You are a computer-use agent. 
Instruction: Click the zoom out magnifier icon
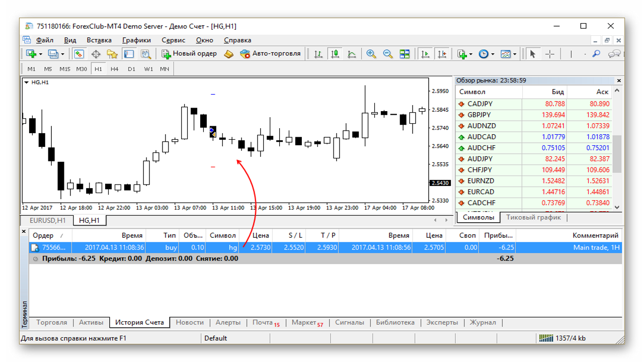click(x=387, y=54)
